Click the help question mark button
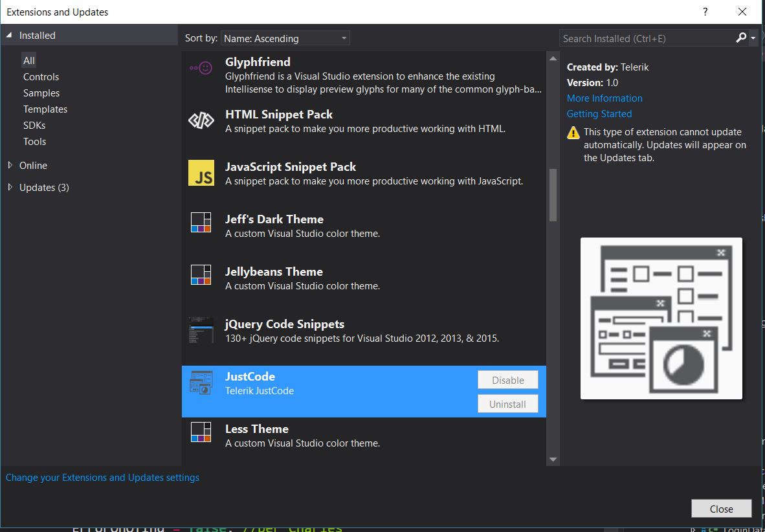 pyautogui.click(x=705, y=12)
